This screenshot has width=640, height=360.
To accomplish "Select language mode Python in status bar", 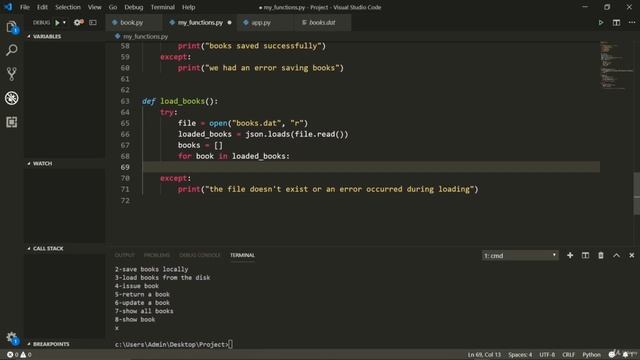I will coord(591,355).
